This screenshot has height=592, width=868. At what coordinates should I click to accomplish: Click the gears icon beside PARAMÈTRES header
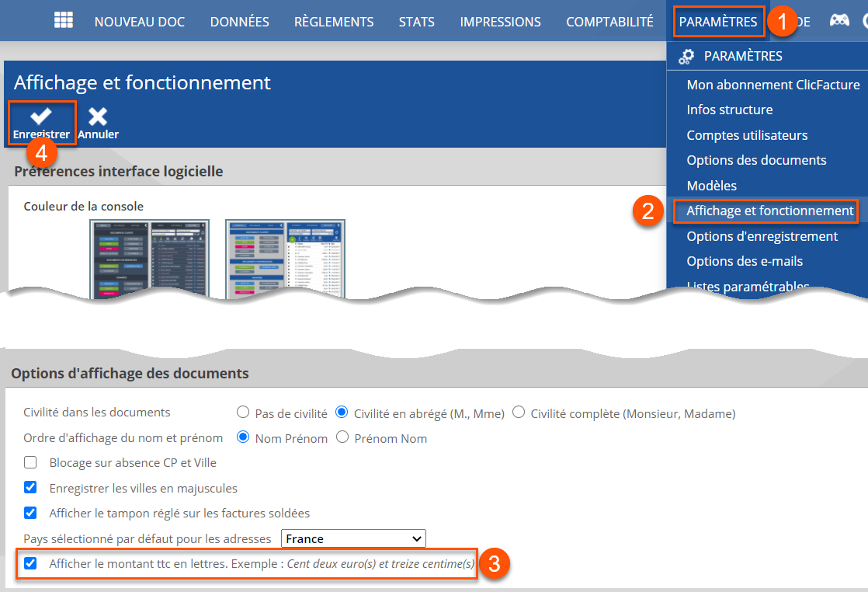pyautogui.click(x=686, y=56)
